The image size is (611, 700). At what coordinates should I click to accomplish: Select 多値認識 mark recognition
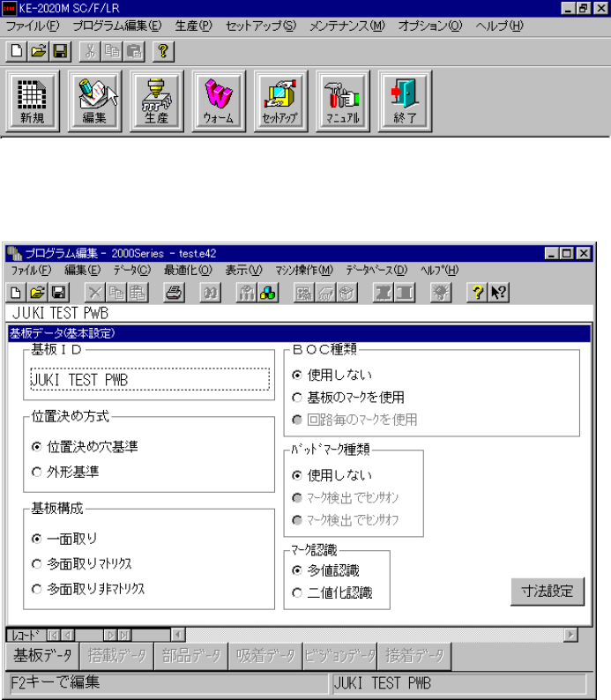326,570
